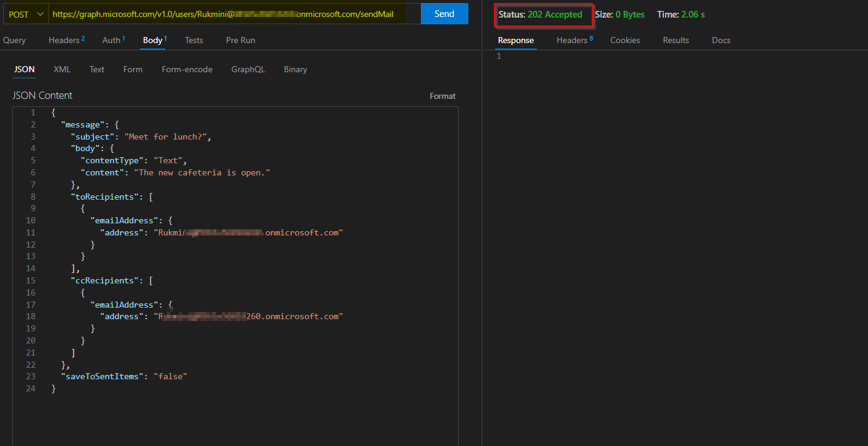This screenshot has width=868, height=446.
Task: Click the Size 0 Bytes text
Action: coord(620,15)
